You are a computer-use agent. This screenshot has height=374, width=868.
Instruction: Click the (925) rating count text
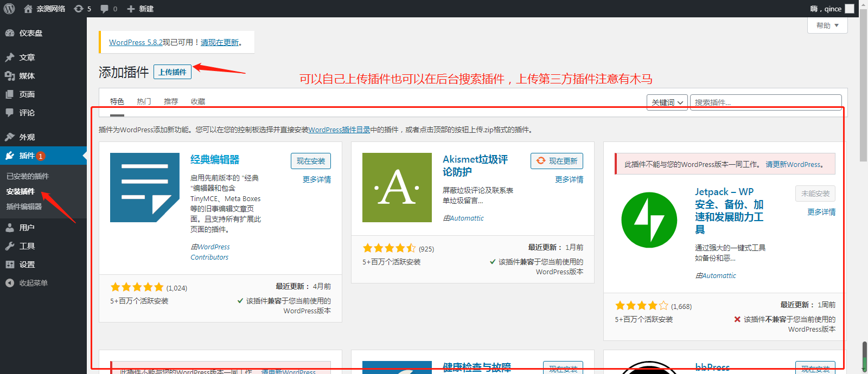(x=426, y=249)
